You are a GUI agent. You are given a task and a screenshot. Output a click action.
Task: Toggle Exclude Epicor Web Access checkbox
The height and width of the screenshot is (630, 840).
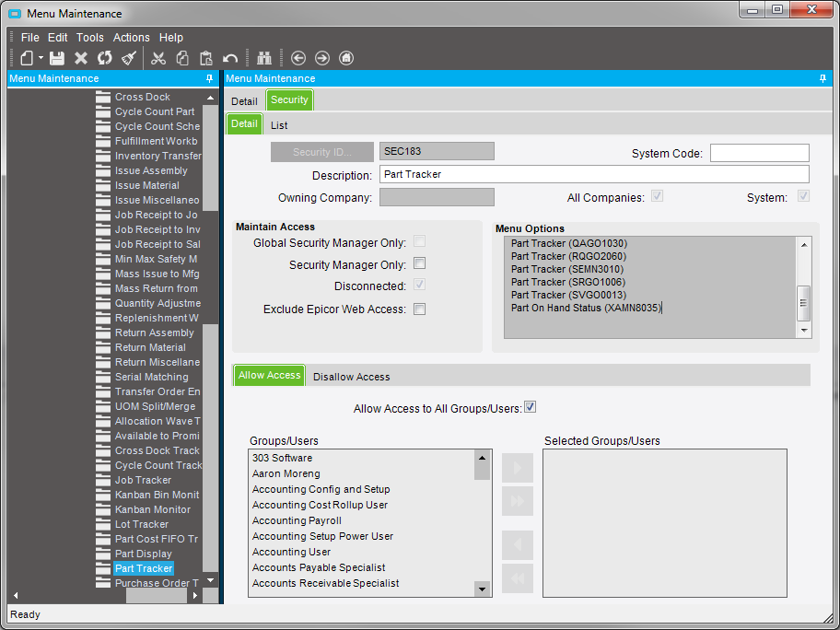coord(419,309)
